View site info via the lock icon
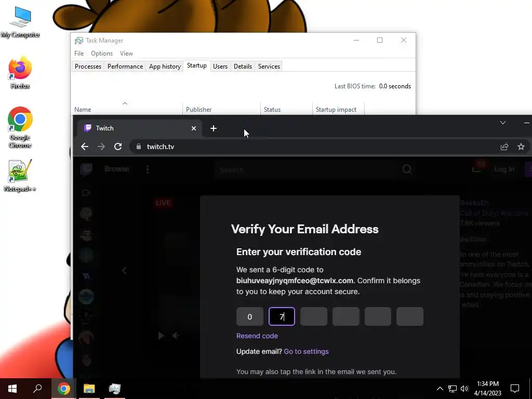Image resolution: width=532 pixels, height=399 pixels. pos(138,147)
